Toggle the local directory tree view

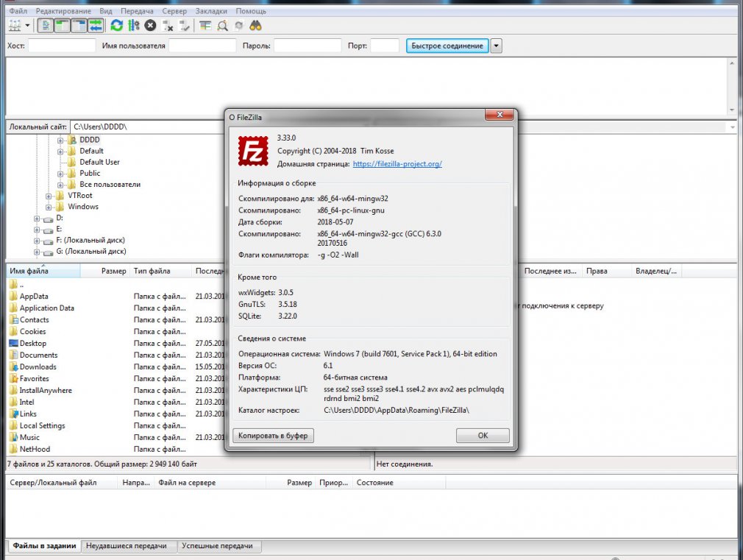tap(62, 26)
